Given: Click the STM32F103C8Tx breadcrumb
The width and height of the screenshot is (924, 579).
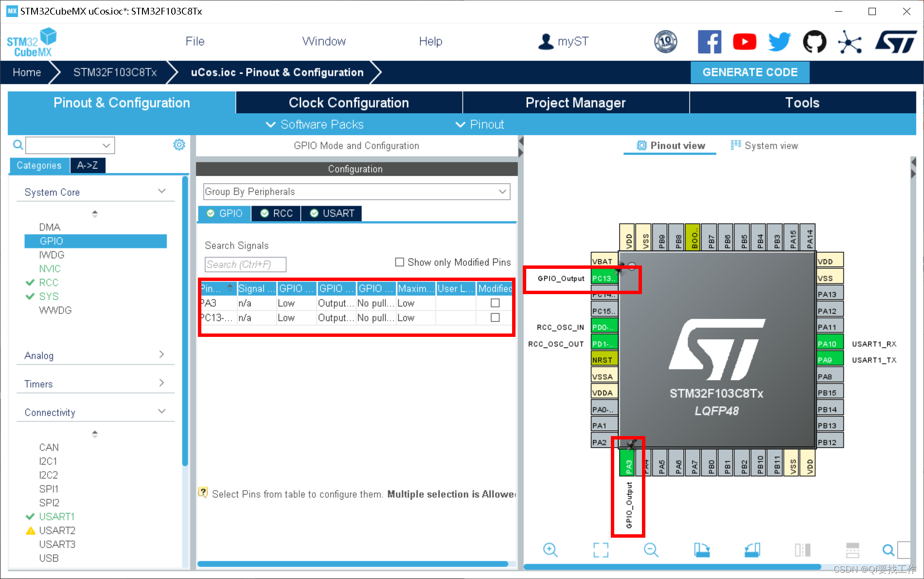Looking at the screenshot, I should pos(115,72).
